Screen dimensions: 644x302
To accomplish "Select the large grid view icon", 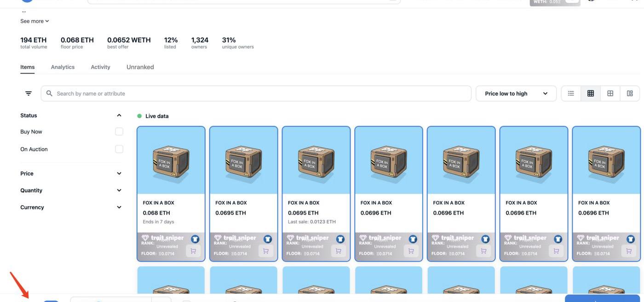I will click(610, 93).
